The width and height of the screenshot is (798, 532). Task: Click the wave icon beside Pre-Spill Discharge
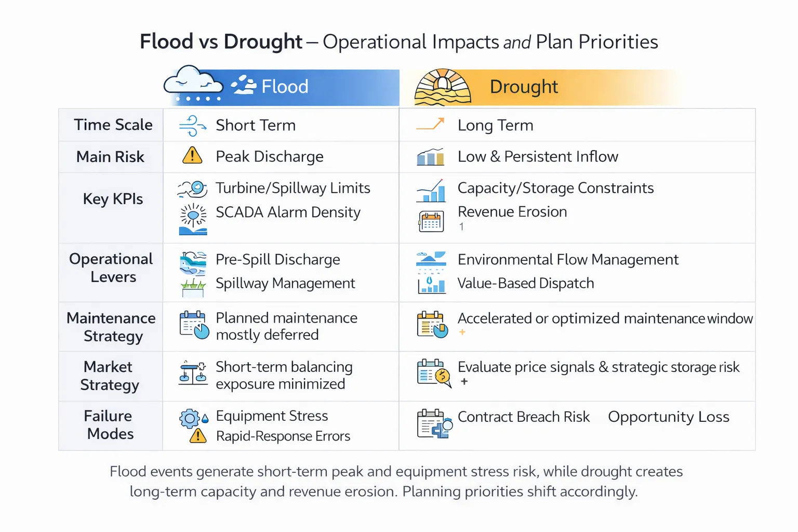point(193,263)
